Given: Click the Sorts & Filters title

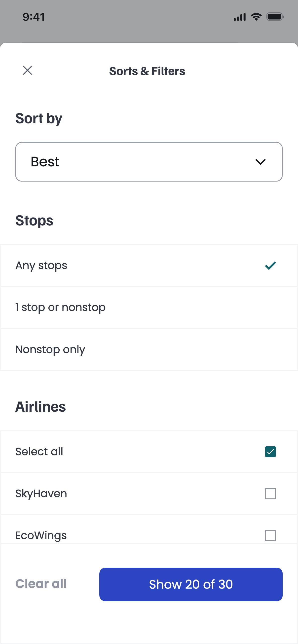Looking at the screenshot, I should (147, 71).
